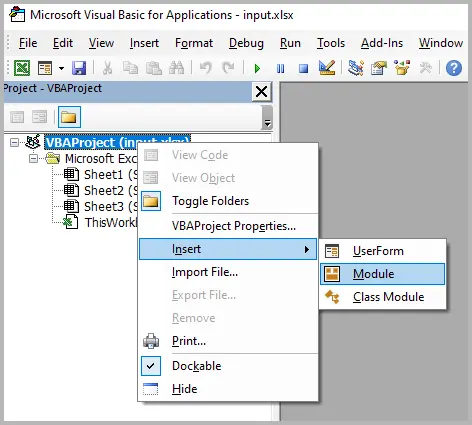Open the Project Explorer toolbar icon
Viewport: 472px width, 425px height.
tap(356, 68)
